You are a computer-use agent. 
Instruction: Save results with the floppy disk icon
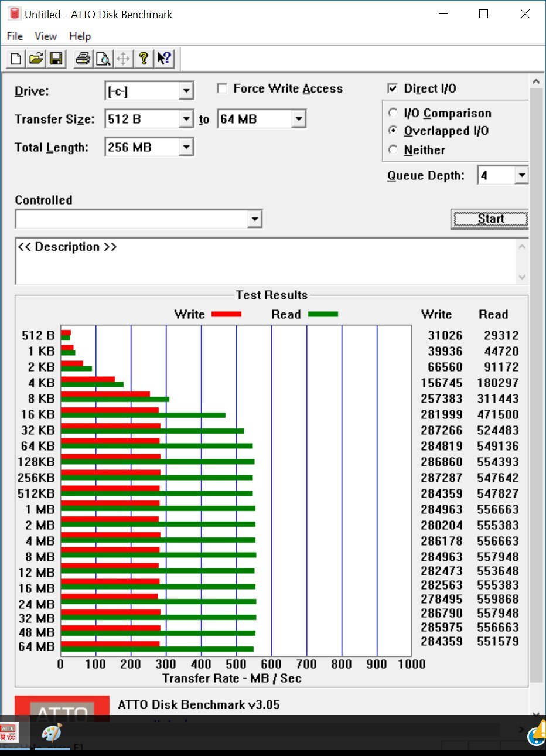coord(56,59)
